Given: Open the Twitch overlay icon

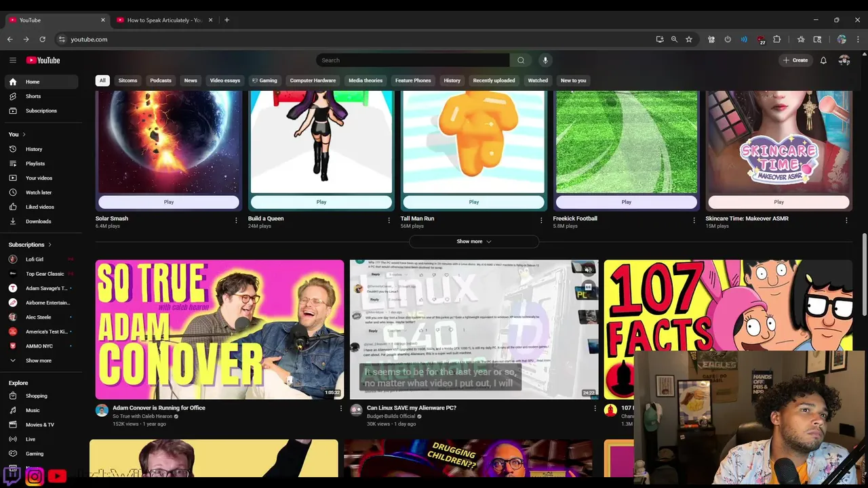Looking at the screenshot, I should click(12, 475).
